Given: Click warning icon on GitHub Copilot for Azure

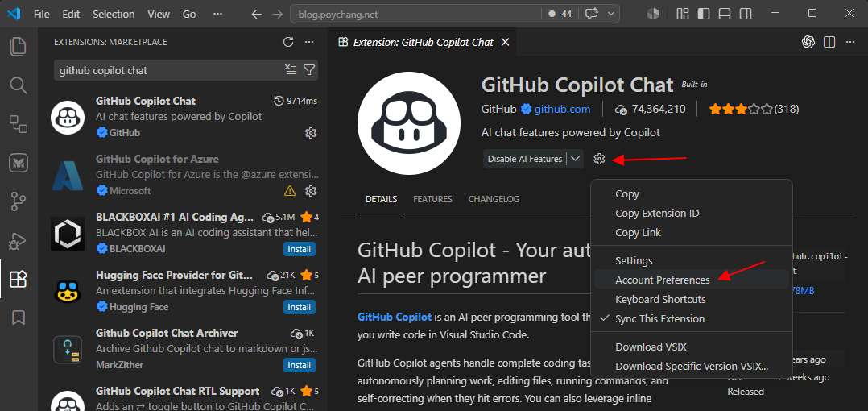Looking at the screenshot, I should pyautogui.click(x=290, y=191).
